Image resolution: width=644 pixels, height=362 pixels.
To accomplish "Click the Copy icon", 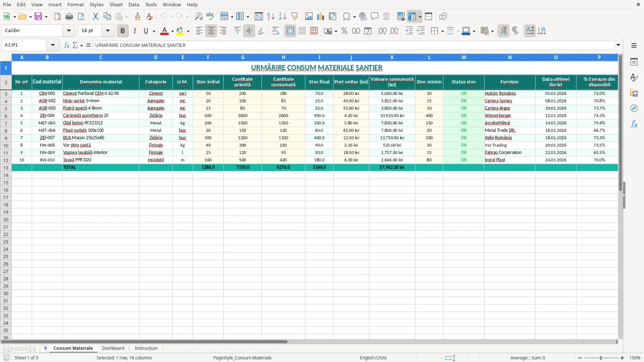I will pyautogui.click(x=107, y=17).
